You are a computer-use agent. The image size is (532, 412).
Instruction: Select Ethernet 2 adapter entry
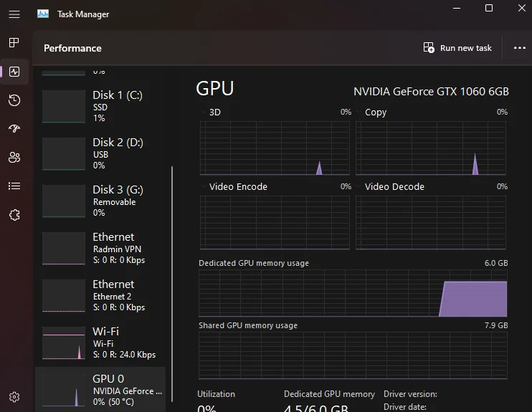[x=100, y=295]
